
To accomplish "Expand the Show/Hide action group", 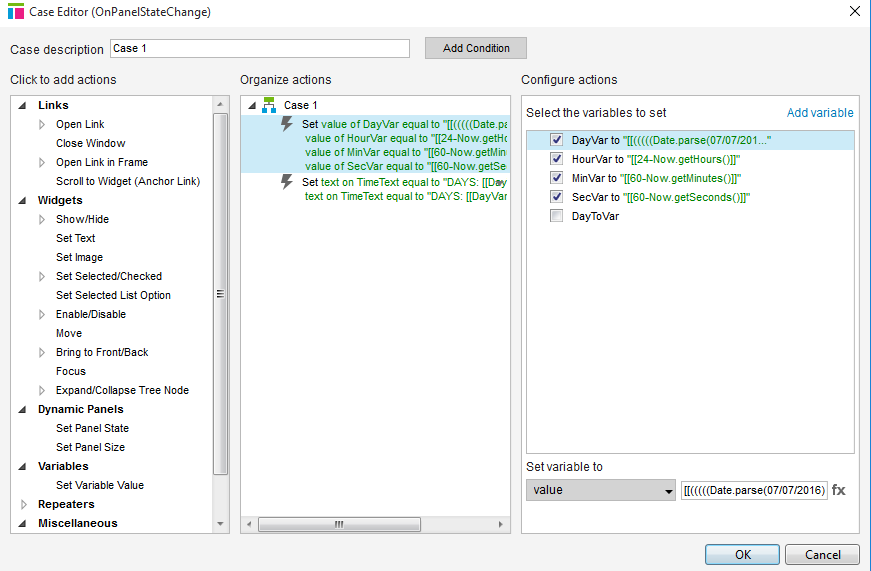I will tap(42, 219).
